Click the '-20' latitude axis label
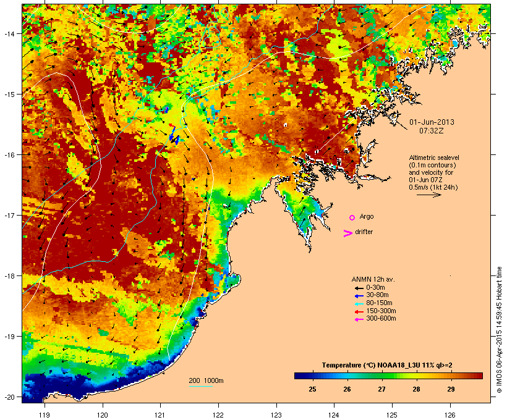The width and height of the screenshot is (507, 420). coord(9,397)
